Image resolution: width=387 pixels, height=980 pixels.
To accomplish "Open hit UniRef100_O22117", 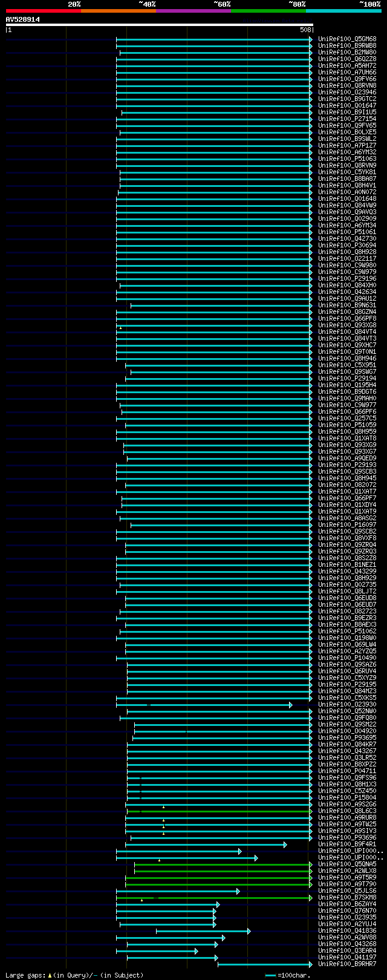I will tap(347, 259).
